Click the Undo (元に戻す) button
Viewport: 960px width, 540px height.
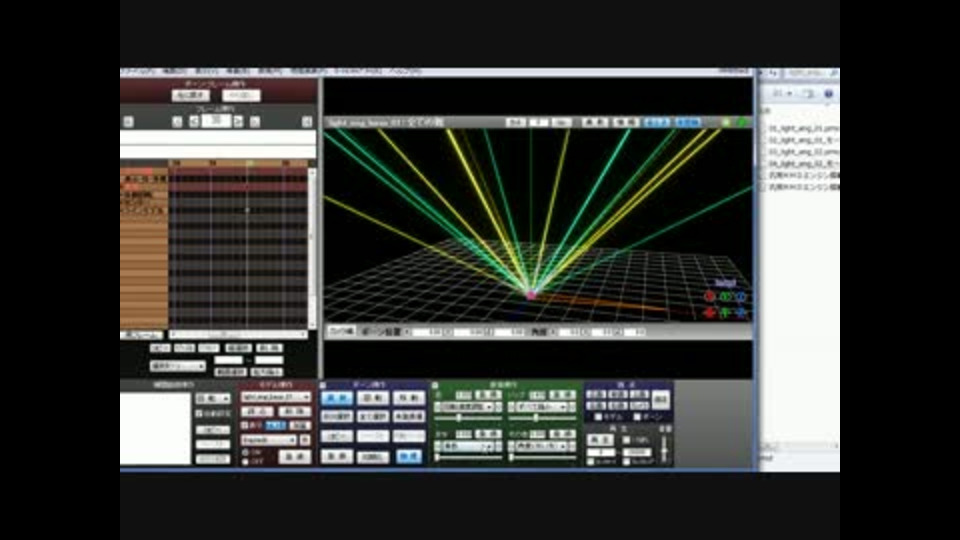(x=191, y=96)
